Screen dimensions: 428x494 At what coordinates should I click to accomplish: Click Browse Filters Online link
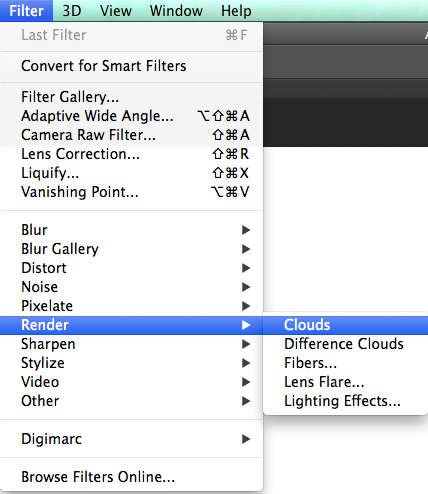(x=131, y=477)
